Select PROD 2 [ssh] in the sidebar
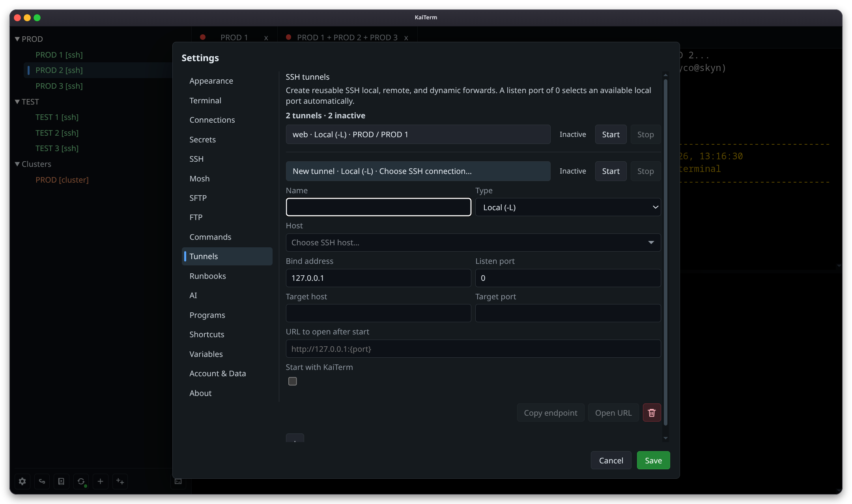The image size is (852, 504). [59, 70]
